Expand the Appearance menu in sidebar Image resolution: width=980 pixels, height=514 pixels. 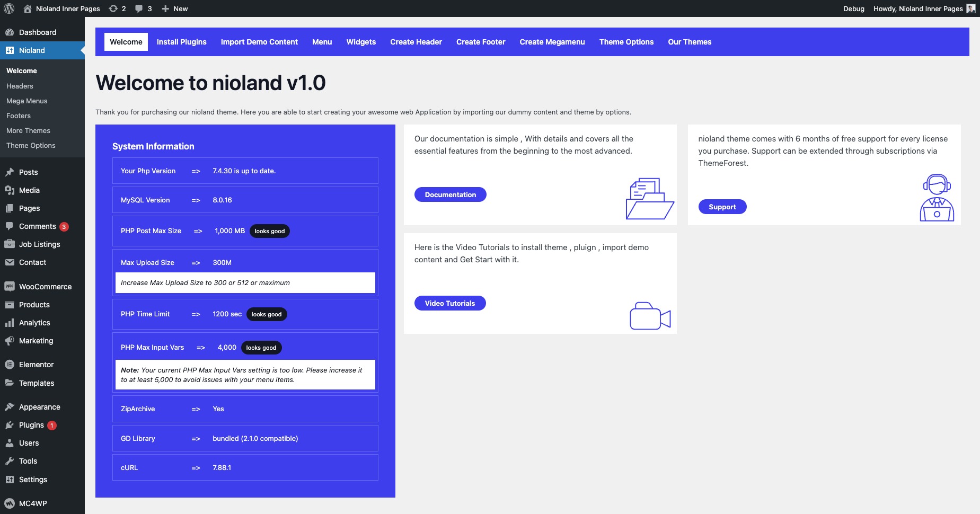tap(39, 407)
